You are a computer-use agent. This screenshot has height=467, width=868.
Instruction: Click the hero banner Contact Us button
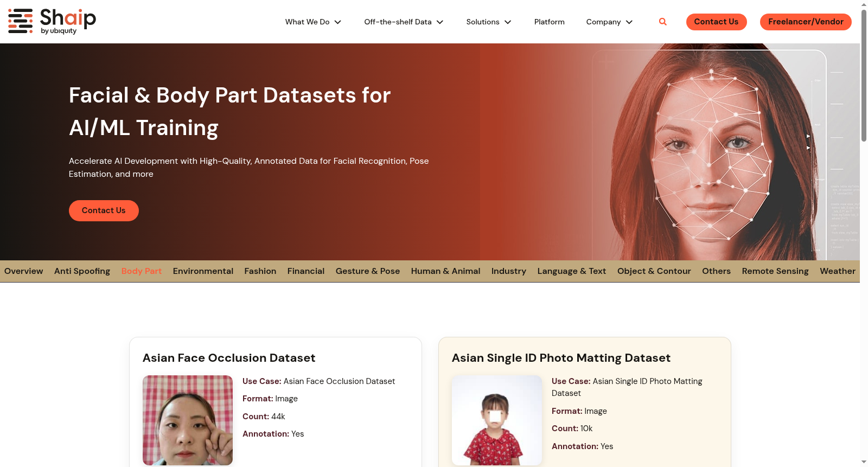(x=104, y=210)
